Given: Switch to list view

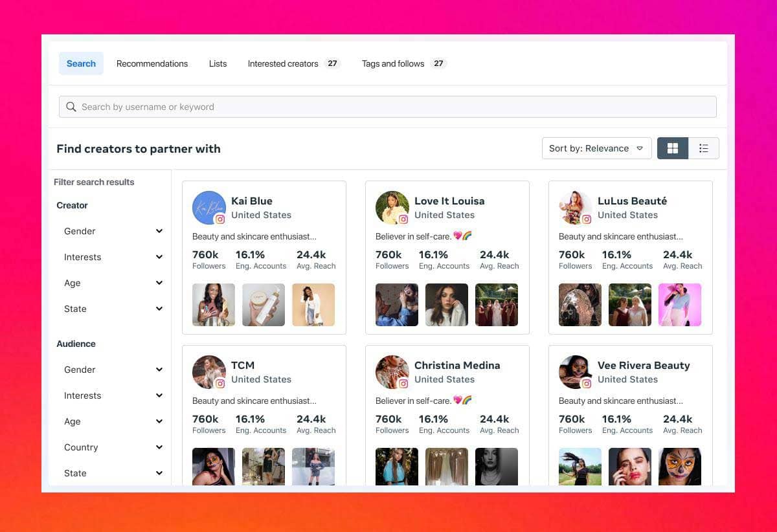Looking at the screenshot, I should (x=704, y=148).
